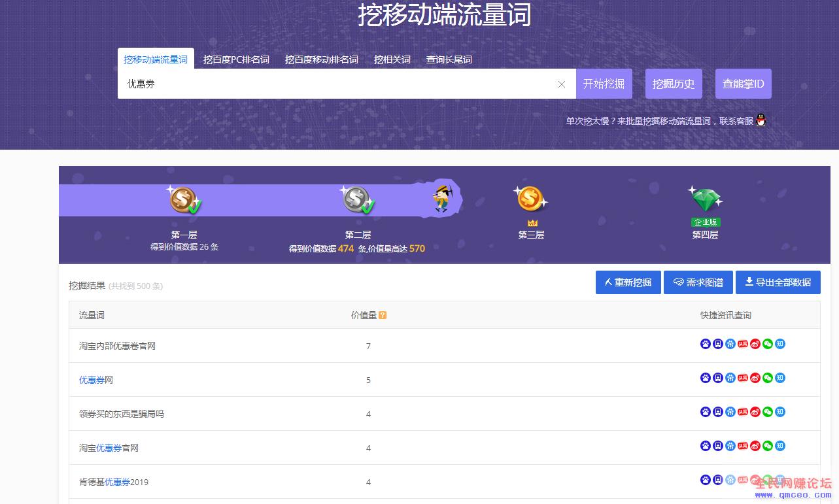This screenshot has width=839, height=504.
Task: Select the 第四层 green diamond icon
Action: 705,199
